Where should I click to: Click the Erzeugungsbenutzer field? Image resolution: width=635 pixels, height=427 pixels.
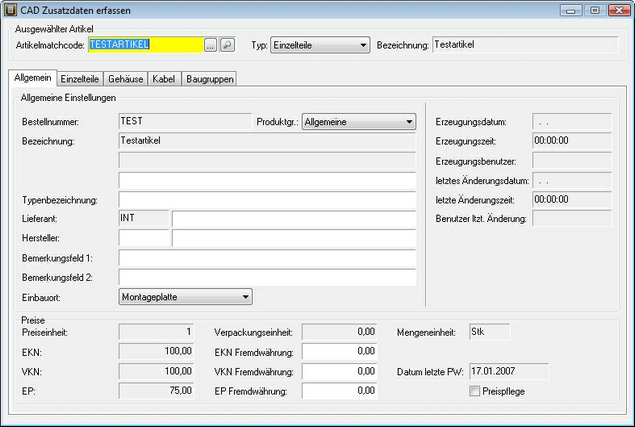pos(572,160)
